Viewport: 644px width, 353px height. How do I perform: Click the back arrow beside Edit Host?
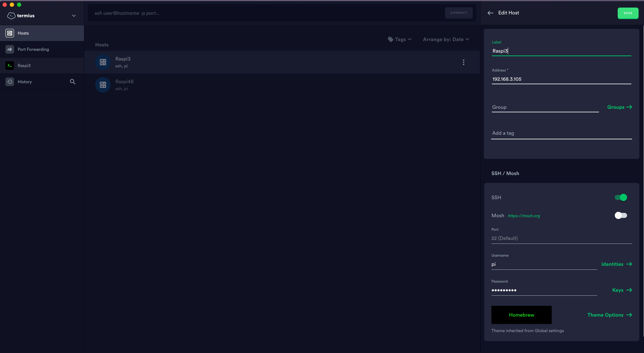[x=490, y=13]
